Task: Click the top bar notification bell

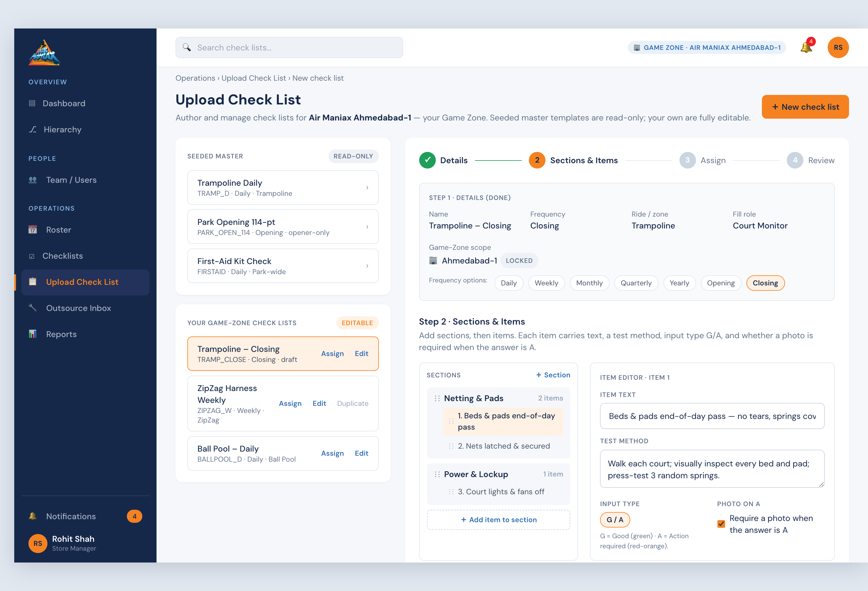Action: 806,47
